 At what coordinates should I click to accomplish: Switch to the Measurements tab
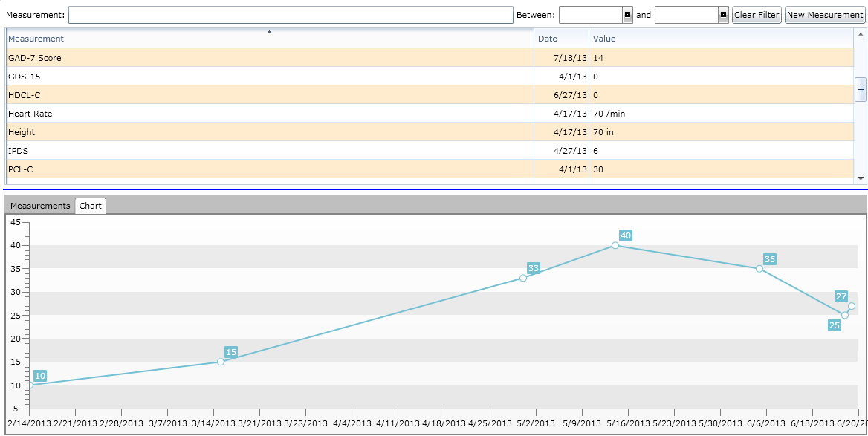(40, 206)
